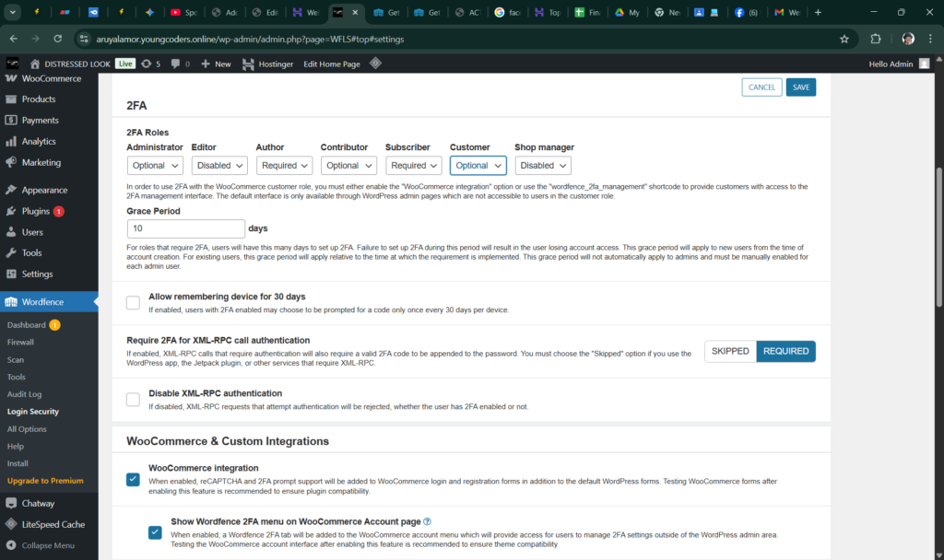Click the Analytics bar chart icon

click(x=11, y=142)
